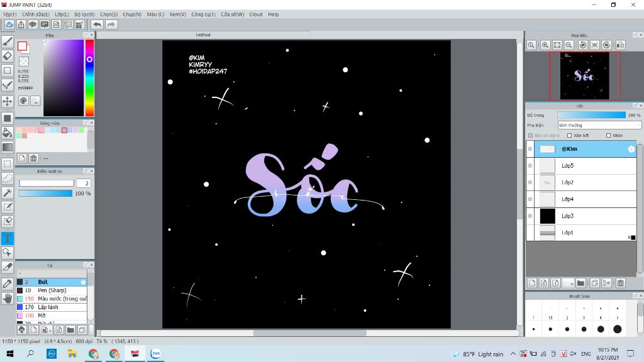Enable the Xén bớt clipping checkbox
This screenshot has width=644, height=362.
point(569,136)
